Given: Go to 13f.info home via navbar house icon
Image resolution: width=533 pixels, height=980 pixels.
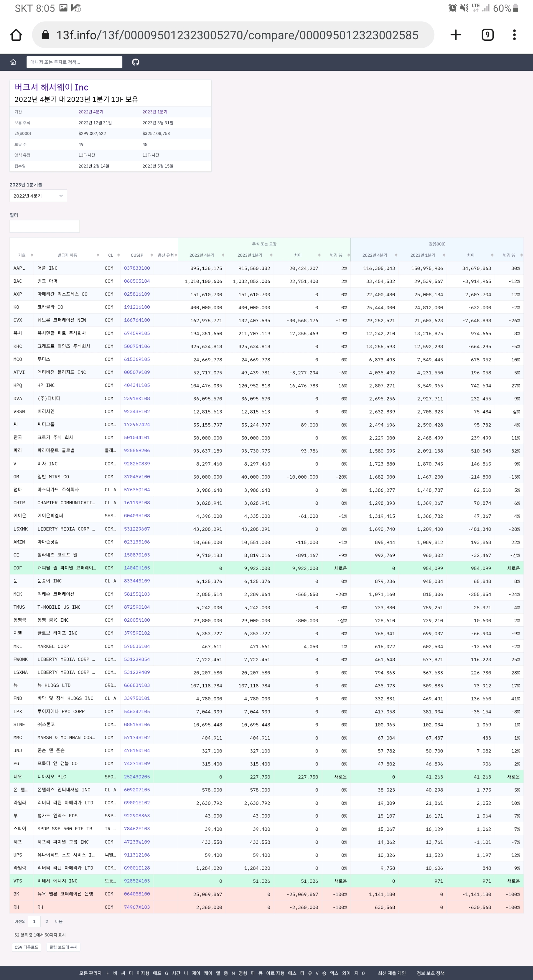Looking at the screenshot, I should pyautogui.click(x=13, y=62).
